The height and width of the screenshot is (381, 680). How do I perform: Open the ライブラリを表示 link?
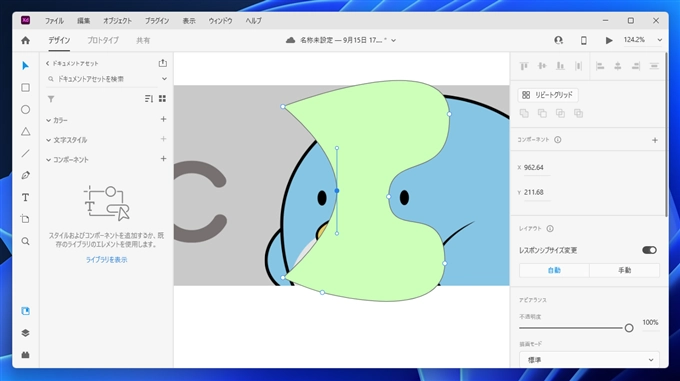coord(106,260)
